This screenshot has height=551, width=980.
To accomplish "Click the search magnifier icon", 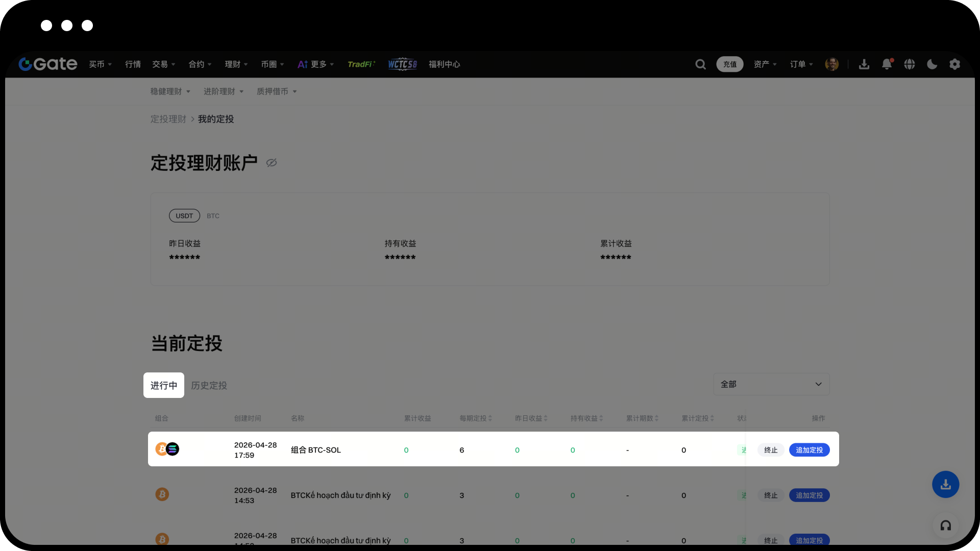I will 700,64.
